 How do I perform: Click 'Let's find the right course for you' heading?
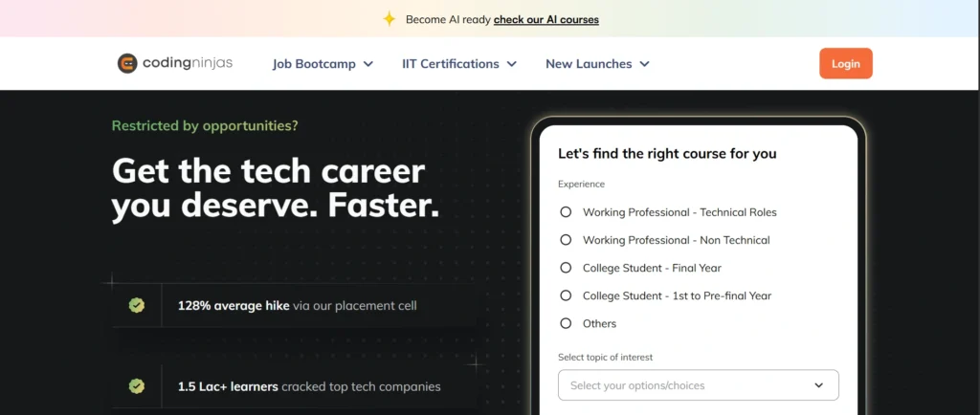point(667,154)
